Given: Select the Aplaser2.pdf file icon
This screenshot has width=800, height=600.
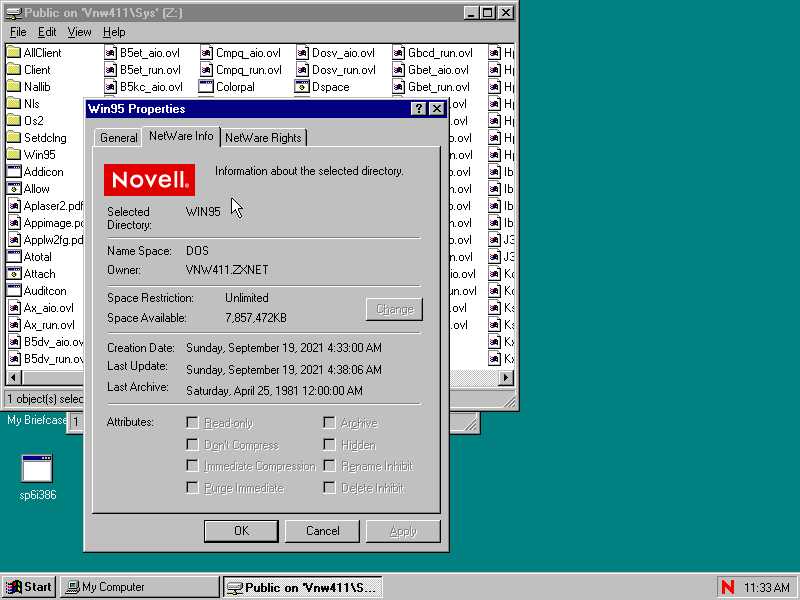Looking at the screenshot, I should pos(14,206).
